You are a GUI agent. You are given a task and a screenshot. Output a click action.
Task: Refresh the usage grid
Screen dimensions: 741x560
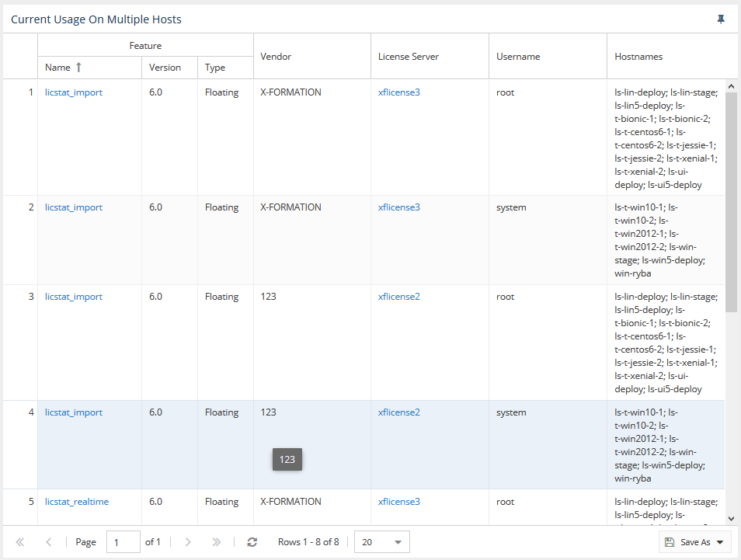[x=252, y=542]
